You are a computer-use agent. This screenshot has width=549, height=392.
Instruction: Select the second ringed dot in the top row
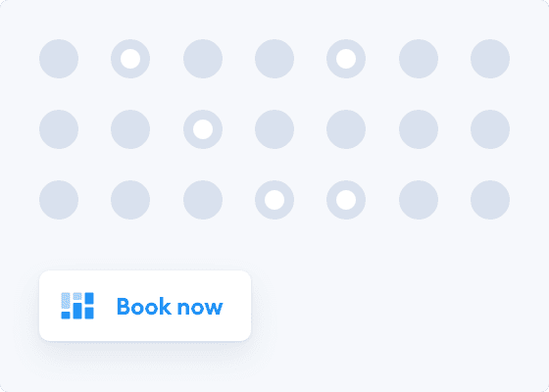[x=346, y=59]
